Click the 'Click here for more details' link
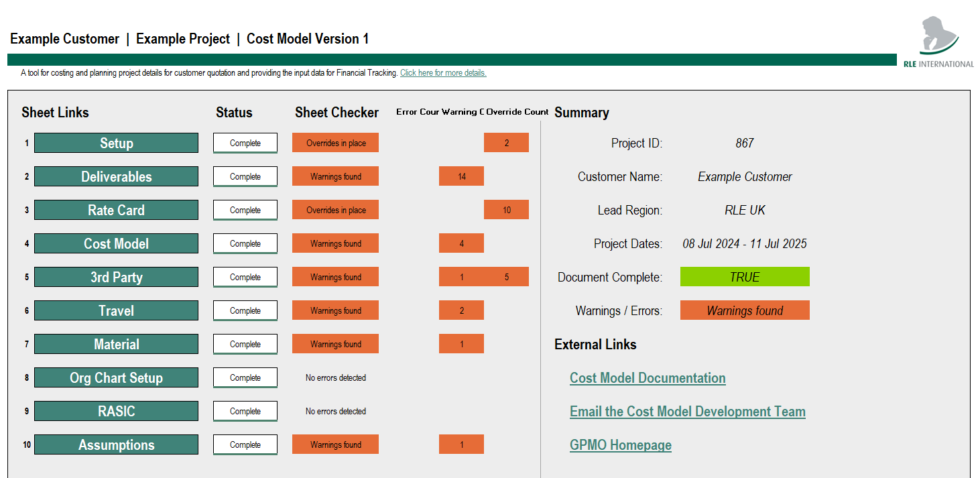 pos(442,72)
